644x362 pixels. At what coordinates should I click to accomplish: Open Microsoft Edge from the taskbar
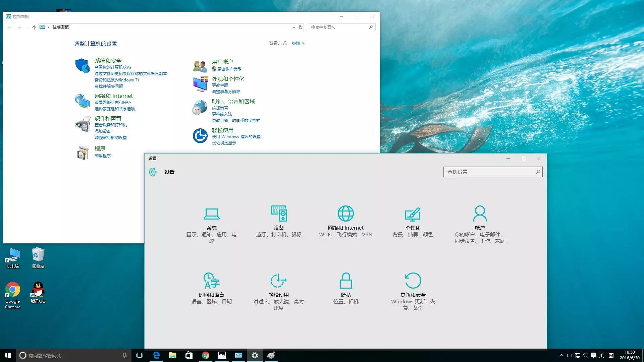point(156,355)
